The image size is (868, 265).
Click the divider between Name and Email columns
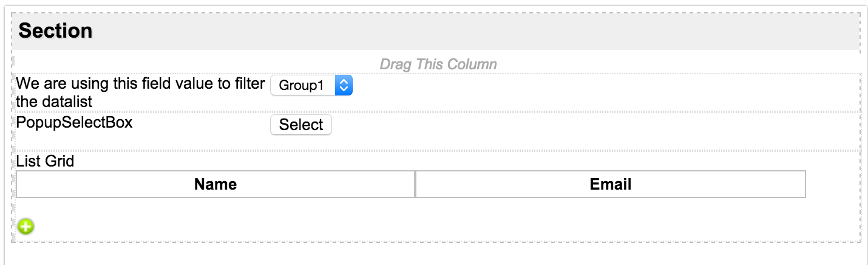(x=415, y=184)
